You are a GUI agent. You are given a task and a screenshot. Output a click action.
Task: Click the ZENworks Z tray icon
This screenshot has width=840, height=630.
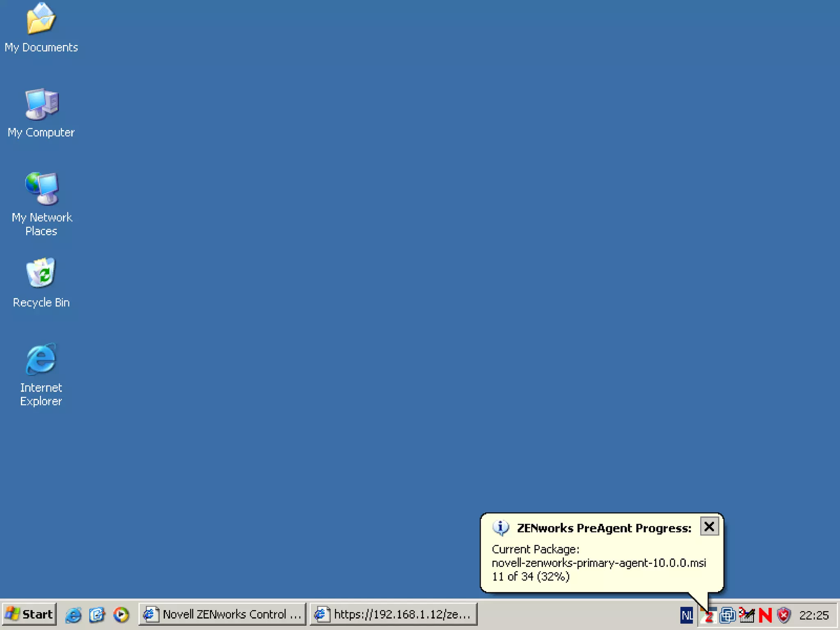click(709, 615)
